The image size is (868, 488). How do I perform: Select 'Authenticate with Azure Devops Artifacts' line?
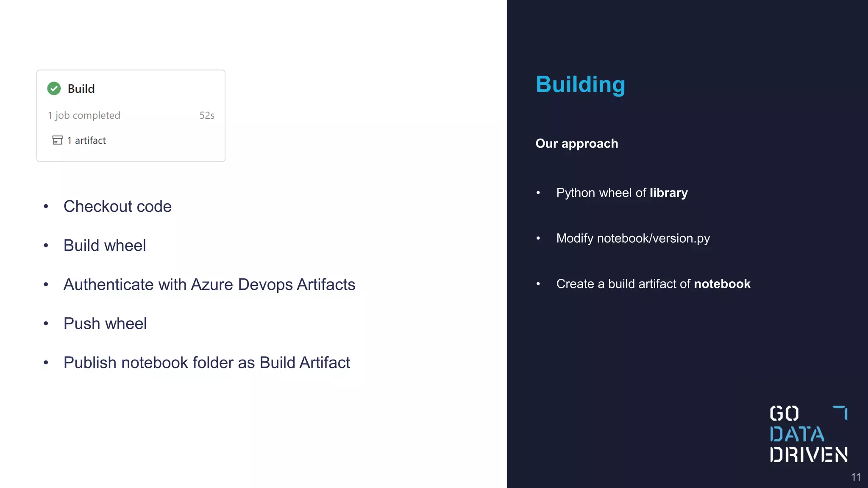tap(209, 285)
